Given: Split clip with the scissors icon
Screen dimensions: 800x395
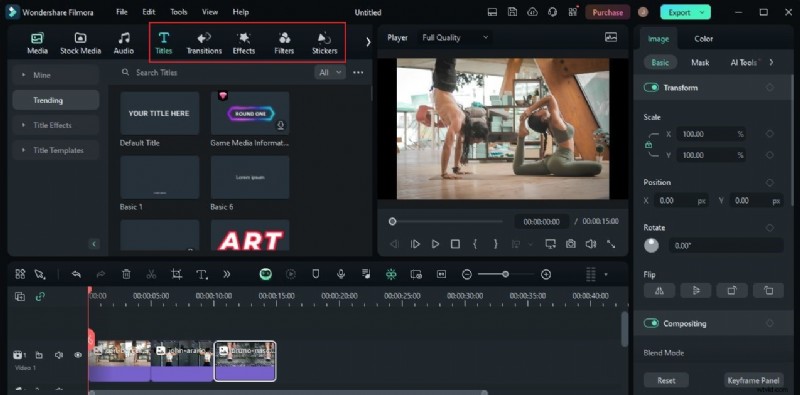Looking at the screenshot, I should tap(151, 275).
